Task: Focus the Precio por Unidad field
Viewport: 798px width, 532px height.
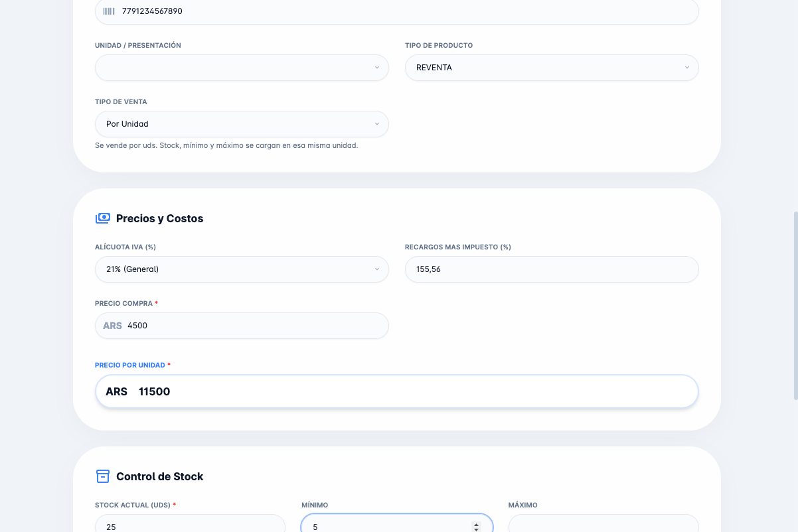Action: [x=397, y=391]
